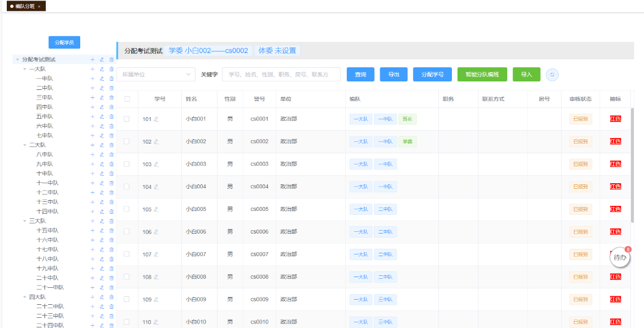Screen dimensions: 644x328
Task: Delete the 分配考试测试 root node
Action: point(111,59)
